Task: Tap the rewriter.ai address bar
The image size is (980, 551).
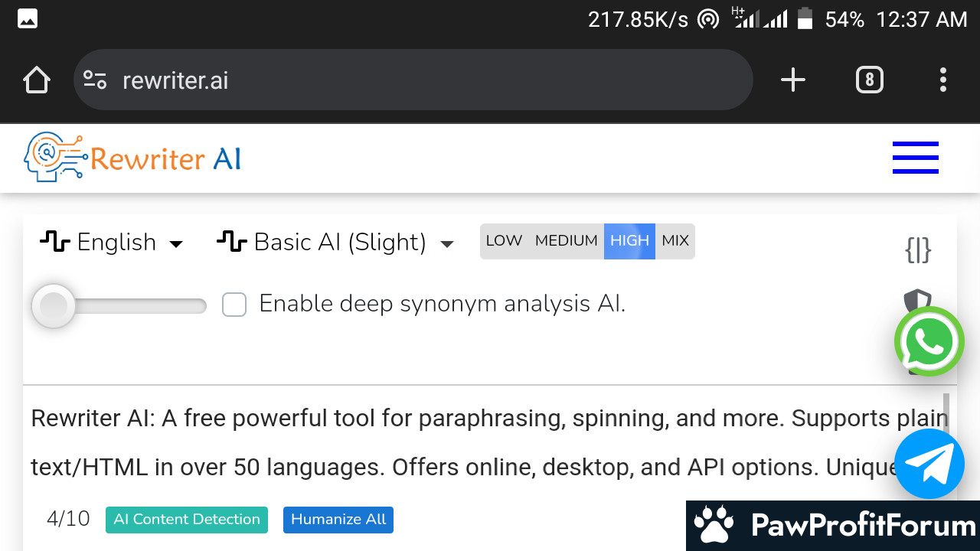Action: (x=413, y=80)
